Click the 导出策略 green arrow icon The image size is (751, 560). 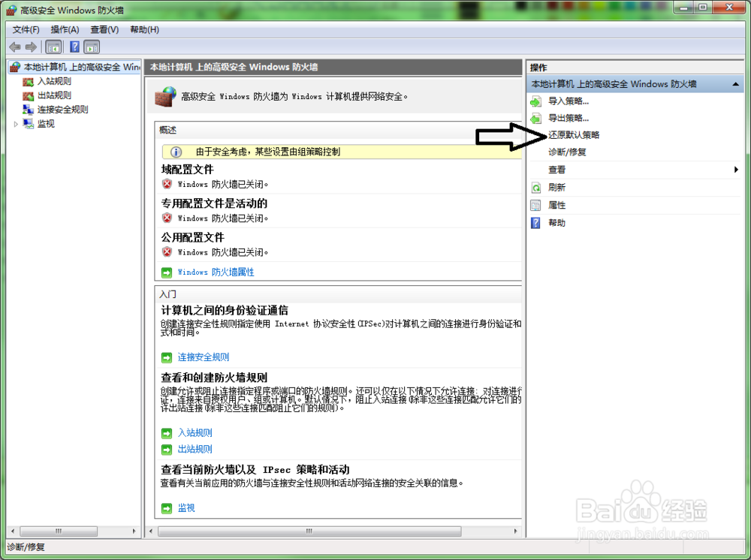[x=536, y=118]
